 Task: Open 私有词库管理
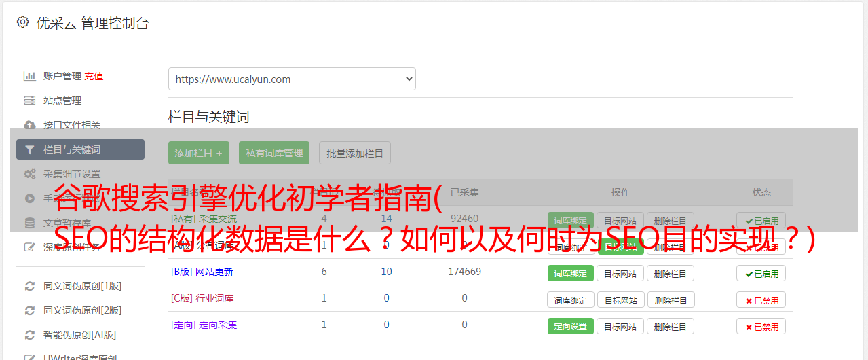(x=274, y=153)
